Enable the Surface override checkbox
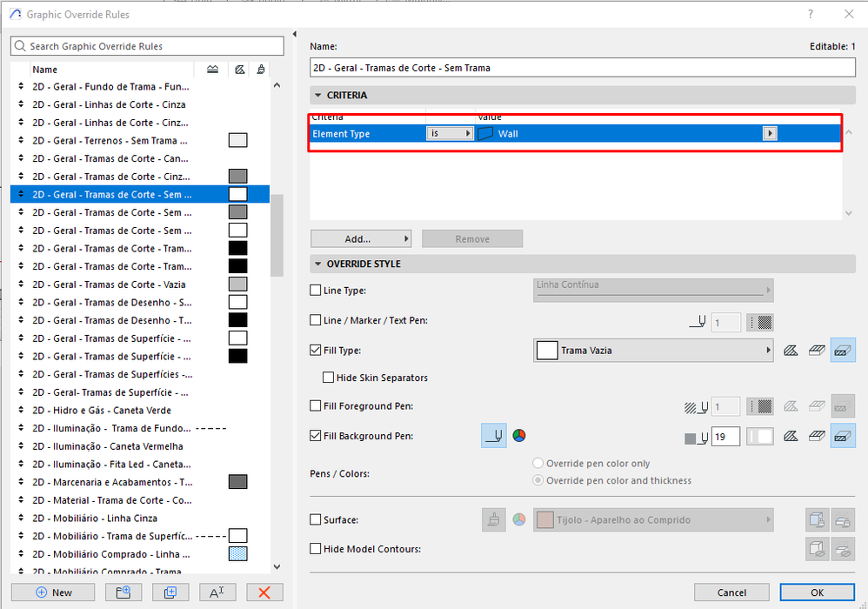 [316, 519]
